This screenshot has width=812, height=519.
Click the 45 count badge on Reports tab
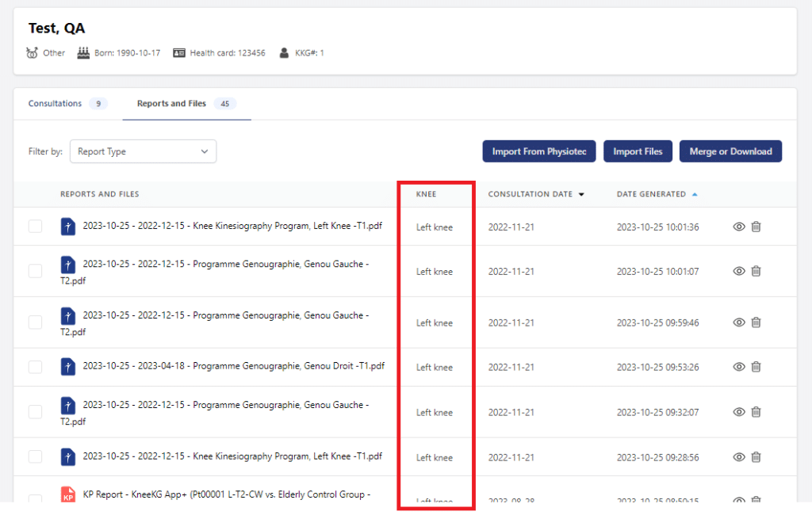tap(224, 104)
